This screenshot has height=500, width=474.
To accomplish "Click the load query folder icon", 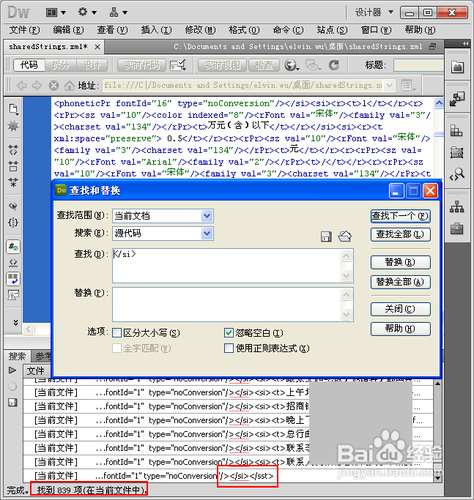I will (345, 236).
